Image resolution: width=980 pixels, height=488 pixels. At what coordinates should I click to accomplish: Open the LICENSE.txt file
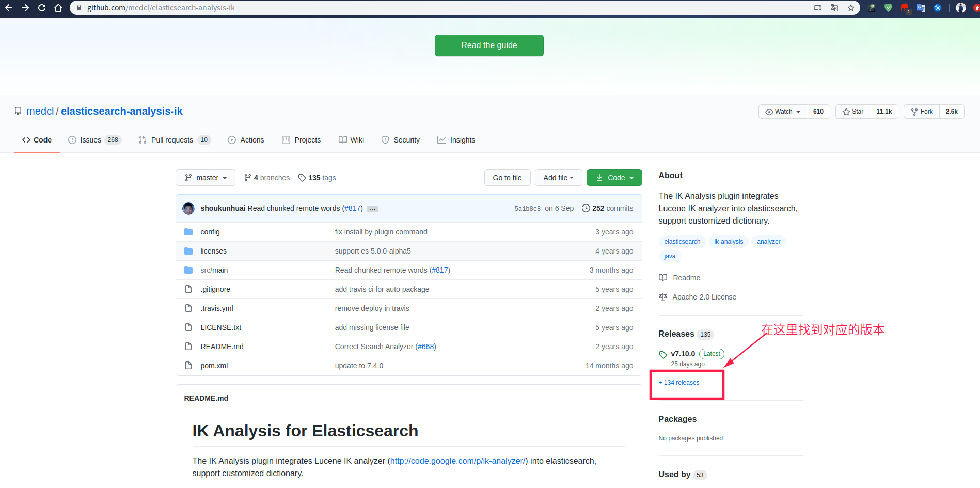pyautogui.click(x=221, y=327)
